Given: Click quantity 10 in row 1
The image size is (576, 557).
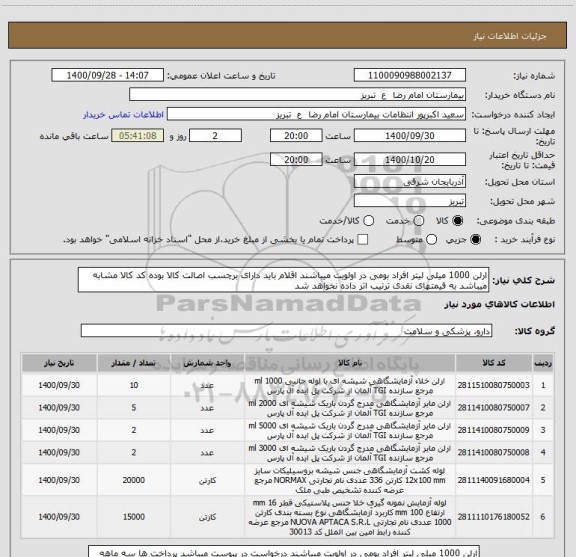Looking at the screenshot, I should click(x=134, y=385).
